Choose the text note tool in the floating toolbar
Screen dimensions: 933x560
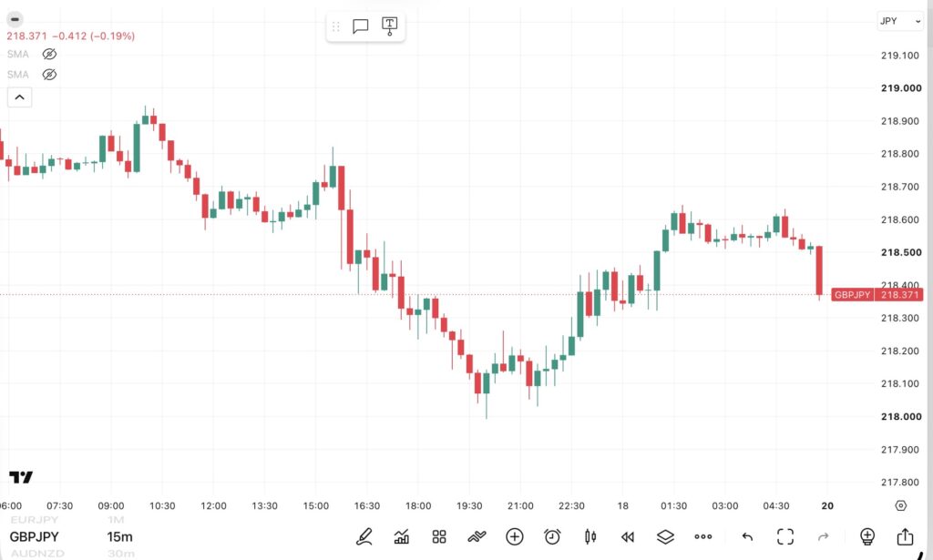(389, 26)
